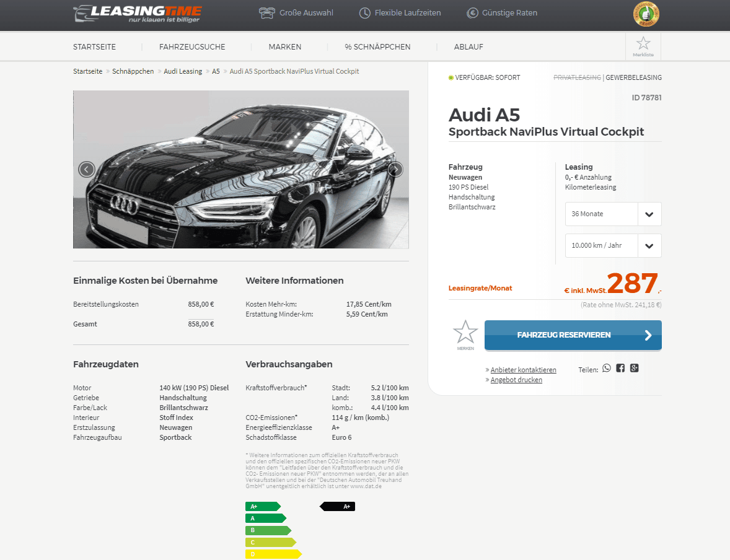Click the 114 g / km (komb.) value

(360, 418)
